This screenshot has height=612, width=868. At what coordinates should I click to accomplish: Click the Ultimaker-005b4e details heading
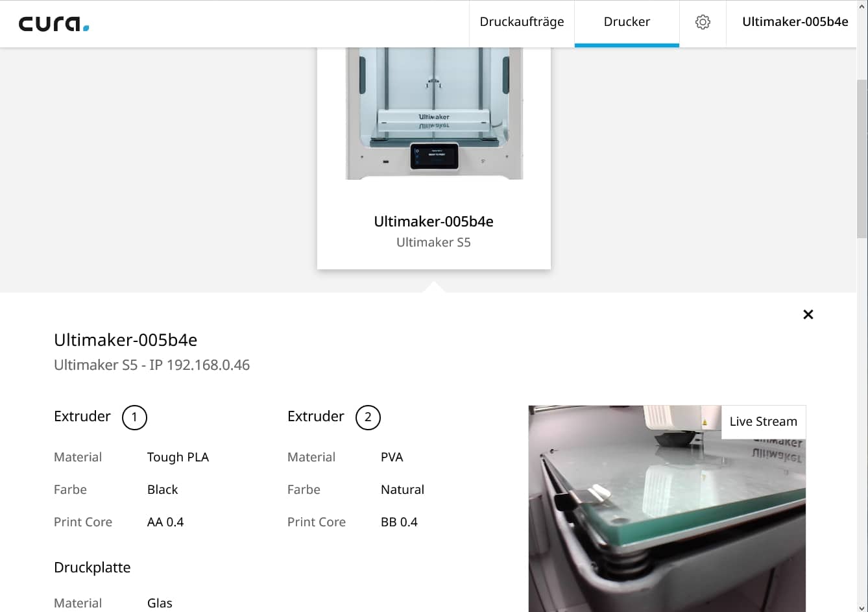pyautogui.click(x=125, y=340)
